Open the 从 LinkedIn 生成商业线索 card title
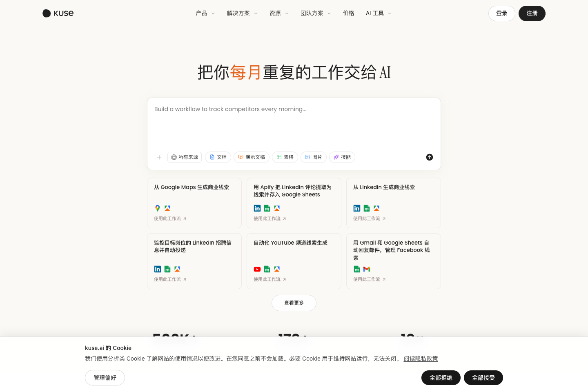588x392 pixels. coord(384,187)
